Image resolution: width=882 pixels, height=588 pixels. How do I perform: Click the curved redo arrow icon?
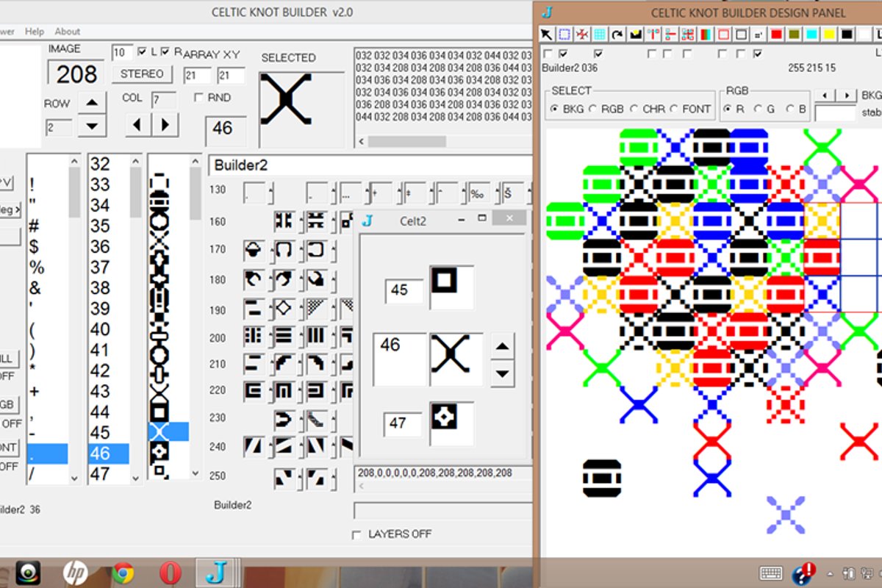click(x=617, y=35)
